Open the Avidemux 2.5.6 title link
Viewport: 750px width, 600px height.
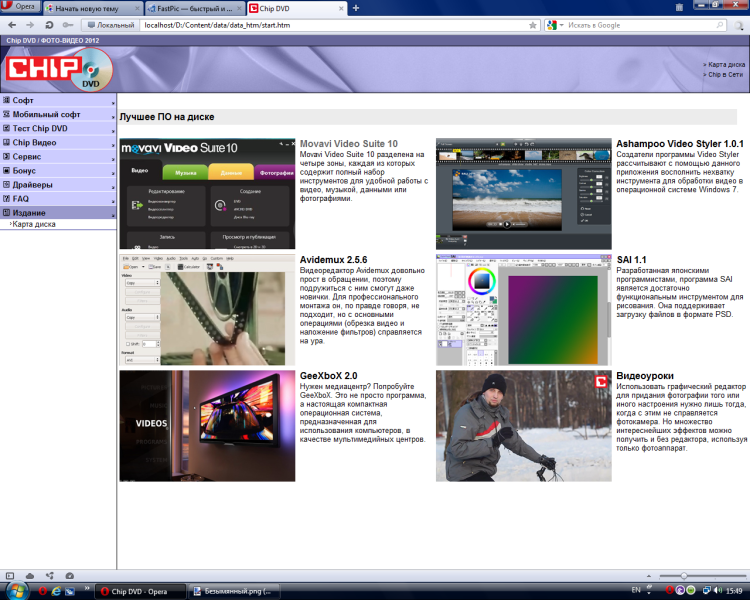click(333, 260)
